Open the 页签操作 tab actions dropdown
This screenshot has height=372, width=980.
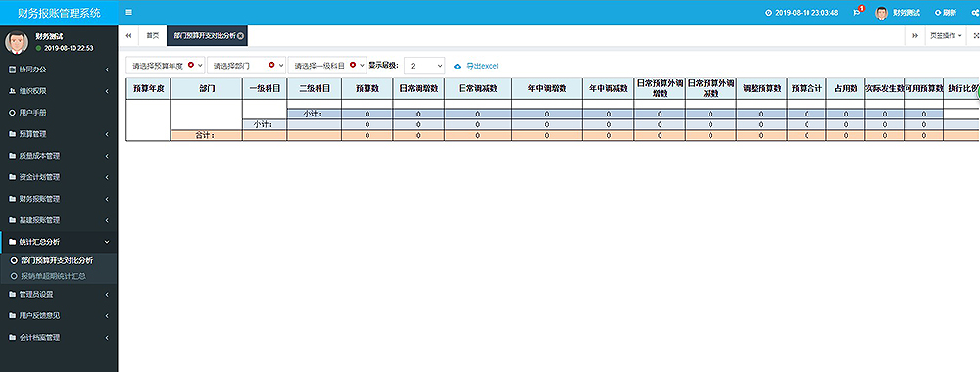[x=945, y=36]
